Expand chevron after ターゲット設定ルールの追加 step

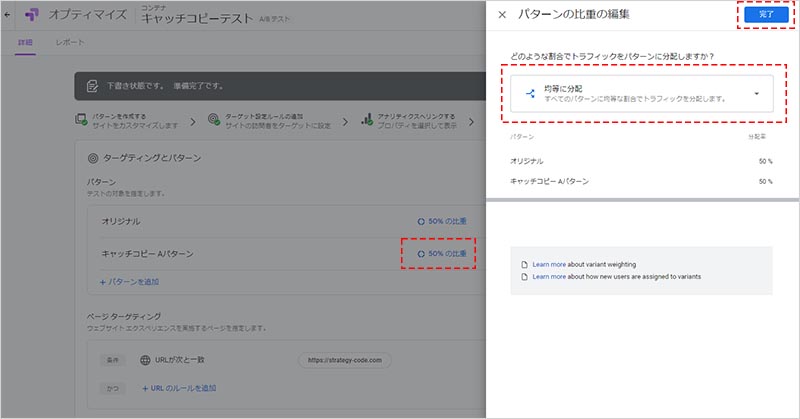347,121
